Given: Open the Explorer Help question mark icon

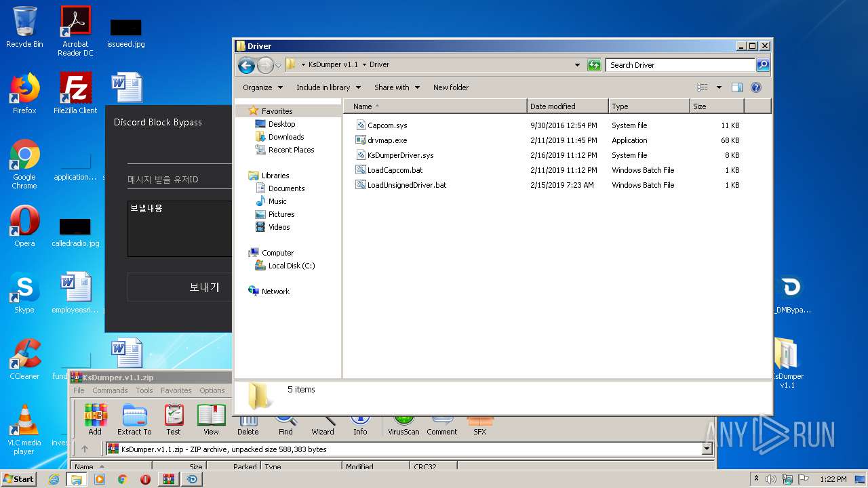Looking at the screenshot, I should [756, 87].
